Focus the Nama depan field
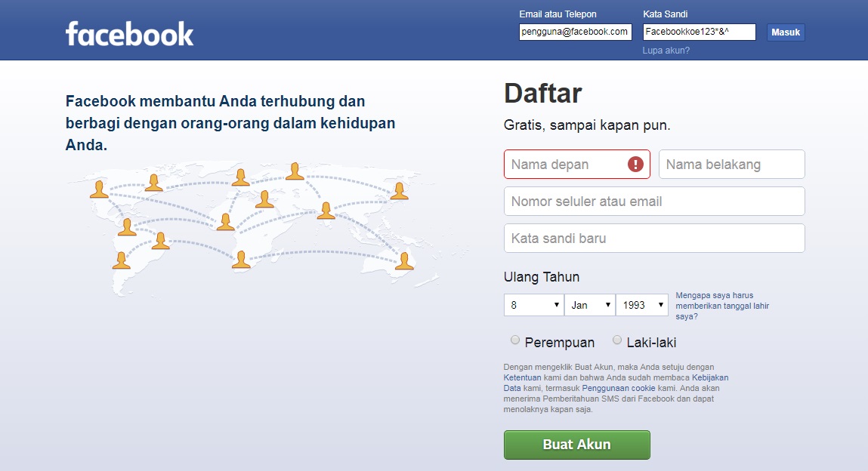Viewport: 868px width, 471px height. pyautogui.click(x=567, y=164)
